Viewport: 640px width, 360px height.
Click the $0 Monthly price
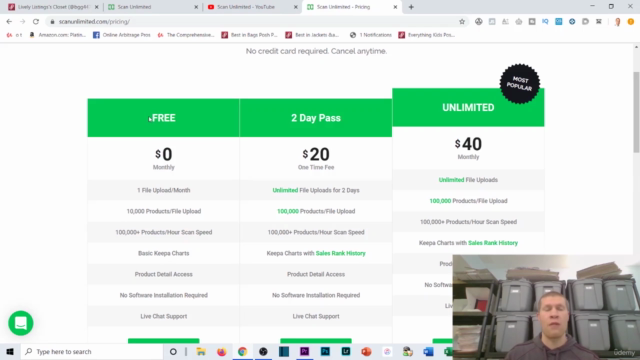(164, 158)
